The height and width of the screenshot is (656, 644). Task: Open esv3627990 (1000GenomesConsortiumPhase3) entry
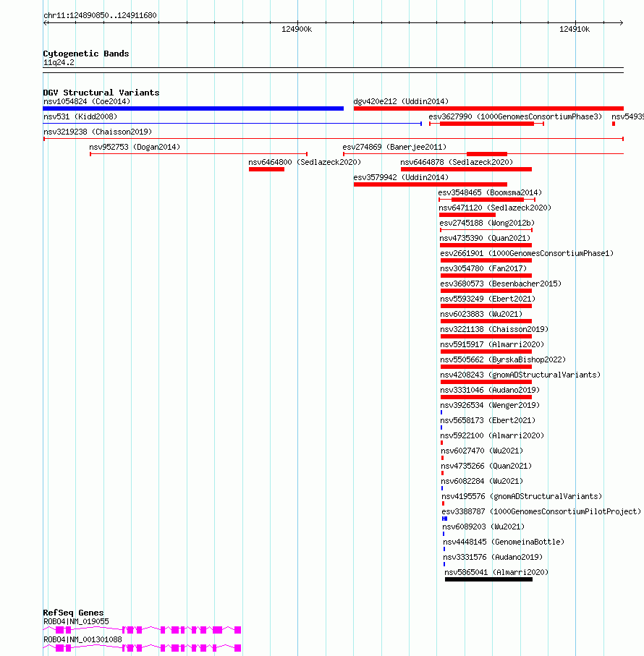click(515, 116)
